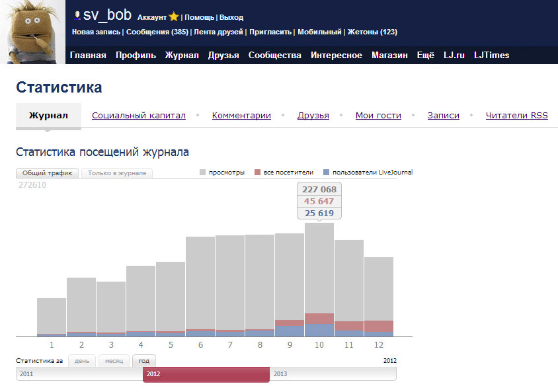Click the chart bar for month 1
The height and width of the screenshot is (392, 558).
pyautogui.click(x=52, y=317)
